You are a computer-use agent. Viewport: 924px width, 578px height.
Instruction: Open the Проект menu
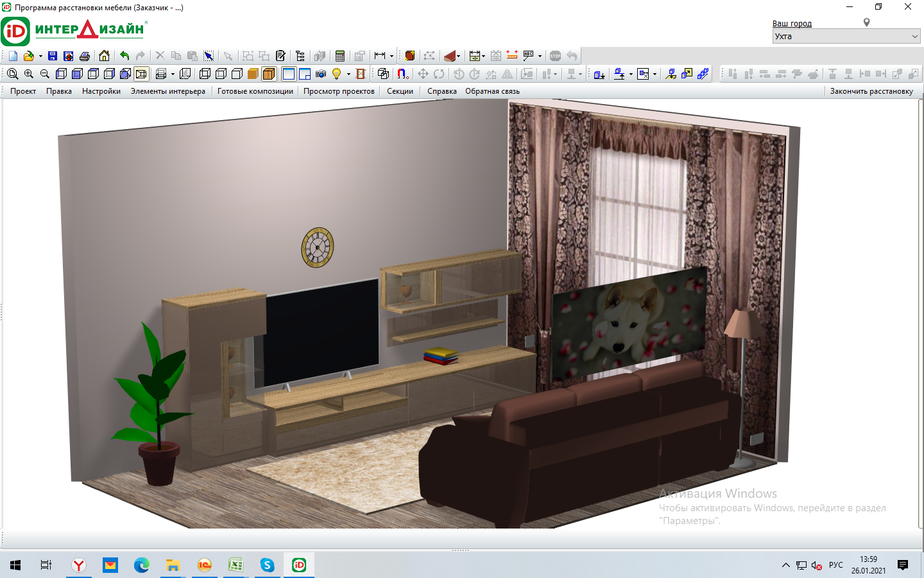[23, 91]
